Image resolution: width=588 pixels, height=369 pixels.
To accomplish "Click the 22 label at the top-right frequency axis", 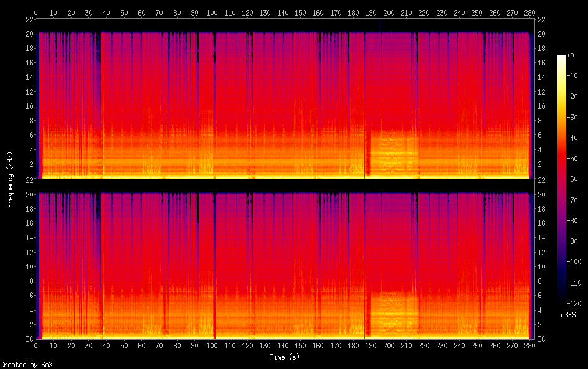I will click(541, 19).
